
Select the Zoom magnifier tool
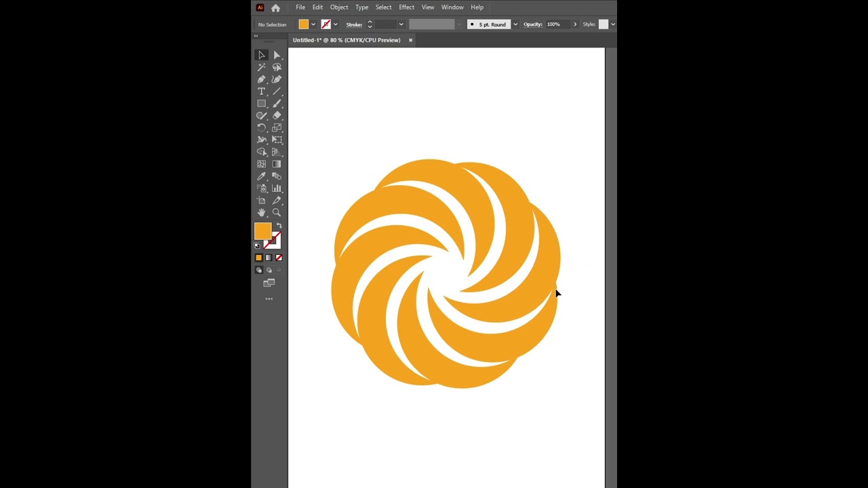point(277,213)
